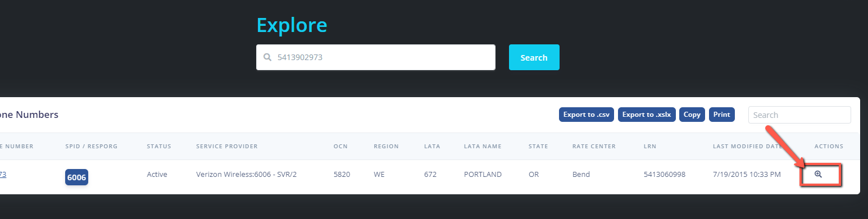Focus the Explore phone number search field

click(376, 57)
